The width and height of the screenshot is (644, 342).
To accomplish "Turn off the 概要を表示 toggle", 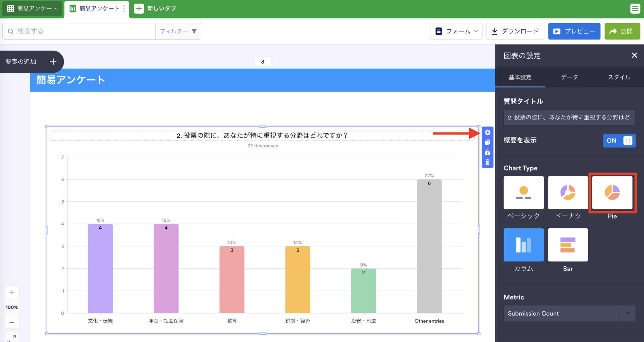I will tap(619, 141).
